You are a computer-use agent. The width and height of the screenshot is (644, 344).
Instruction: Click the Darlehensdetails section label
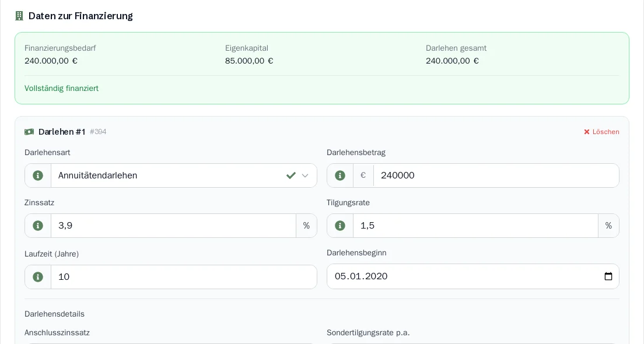coord(54,314)
